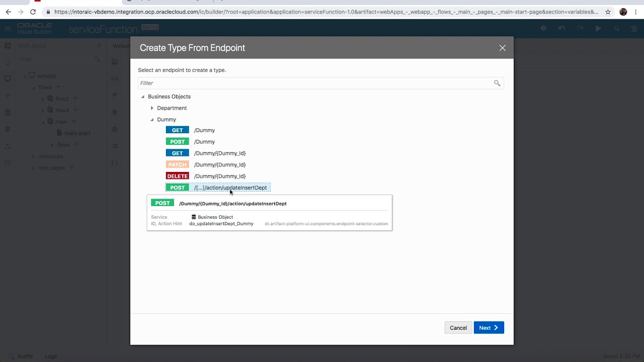The image size is (644, 362).
Task: Open the Chrome three-dot menu
Action: point(636,12)
